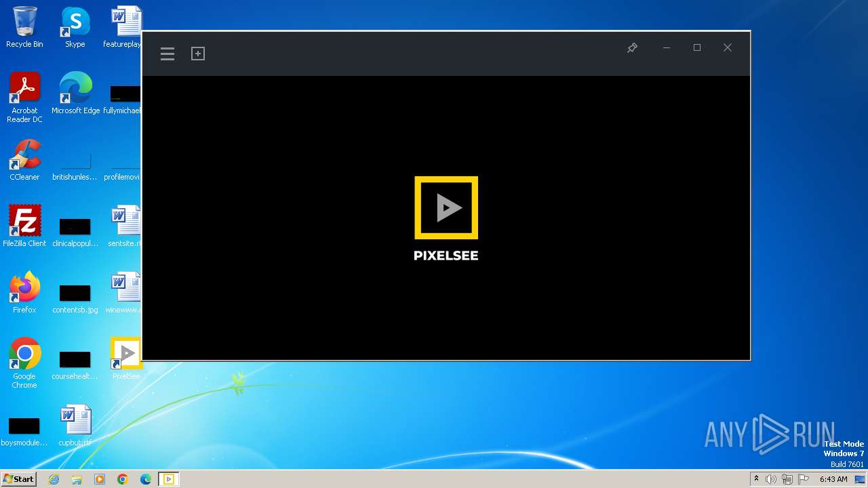Image resolution: width=868 pixels, height=488 pixels.
Task: Launch Internet Explorer from taskbar
Action: pyautogui.click(x=54, y=479)
